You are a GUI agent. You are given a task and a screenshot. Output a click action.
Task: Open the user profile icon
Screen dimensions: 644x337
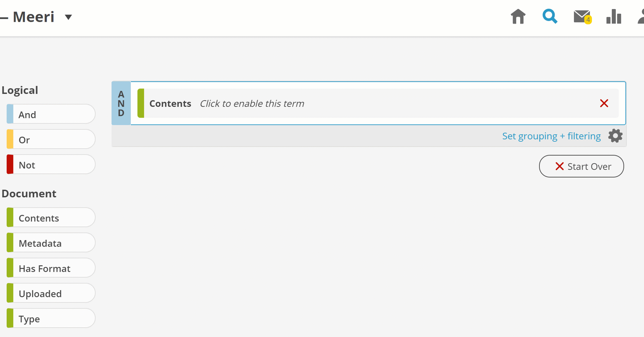coord(641,16)
